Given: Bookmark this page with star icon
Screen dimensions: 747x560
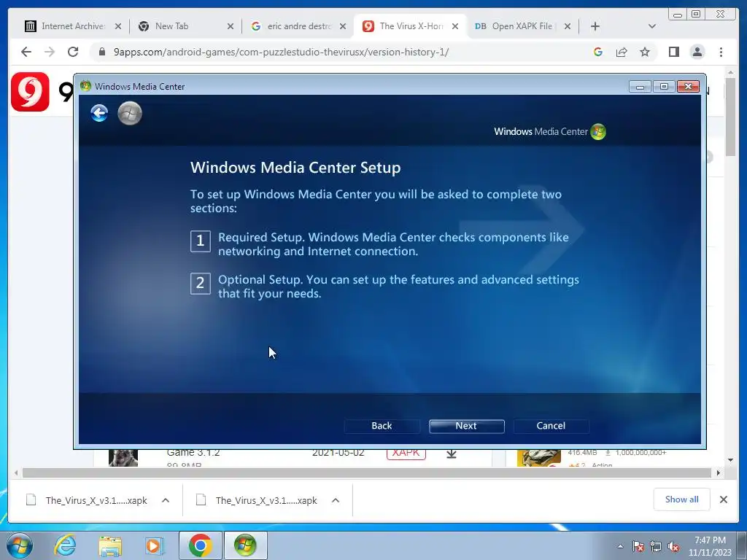Looking at the screenshot, I should pos(645,52).
